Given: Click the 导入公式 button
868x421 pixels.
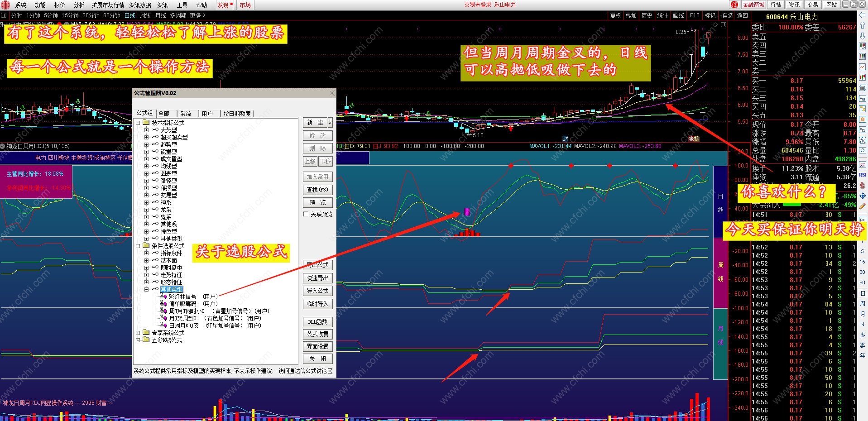Looking at the screenshot, I should (318, 291).
